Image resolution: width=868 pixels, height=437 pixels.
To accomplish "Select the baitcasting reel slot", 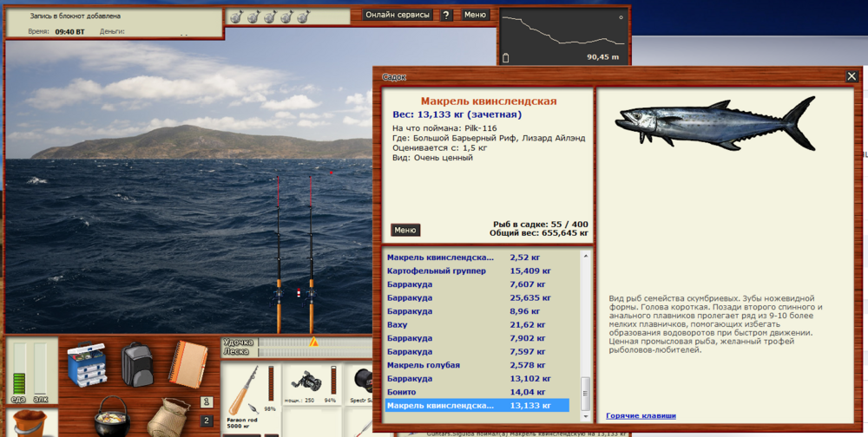I will pos(306,386).
